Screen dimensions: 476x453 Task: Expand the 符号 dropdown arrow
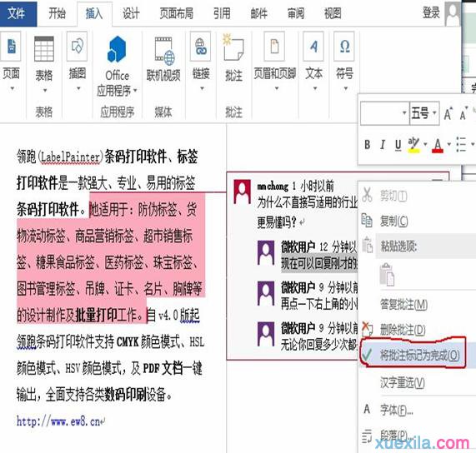(345, 88)
